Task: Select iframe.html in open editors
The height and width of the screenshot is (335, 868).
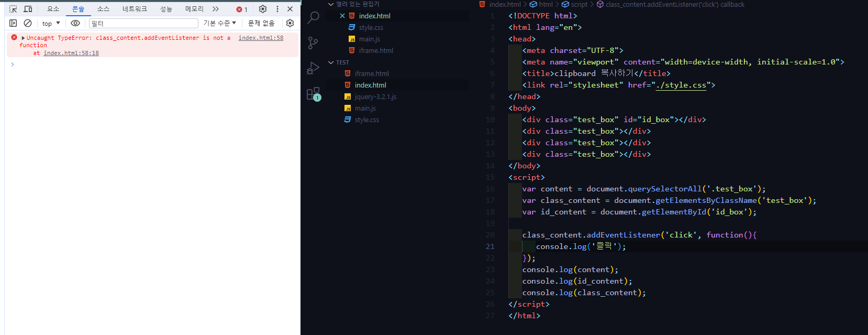Action: pos(376,50)
